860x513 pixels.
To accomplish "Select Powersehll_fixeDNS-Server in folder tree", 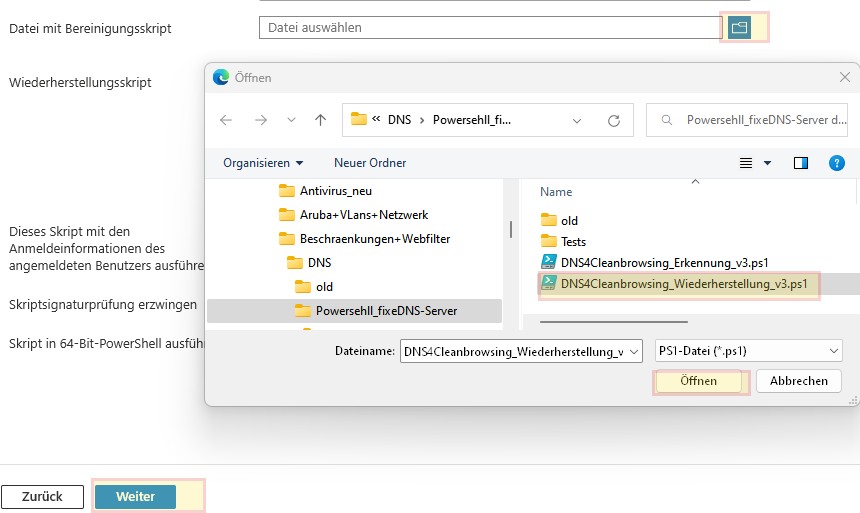I will tap(386, 311).
